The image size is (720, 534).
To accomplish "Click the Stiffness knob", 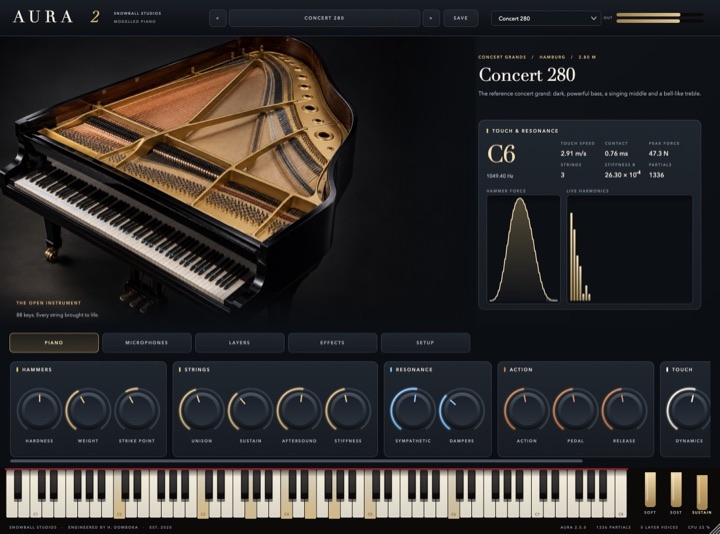I will [348, 410].
